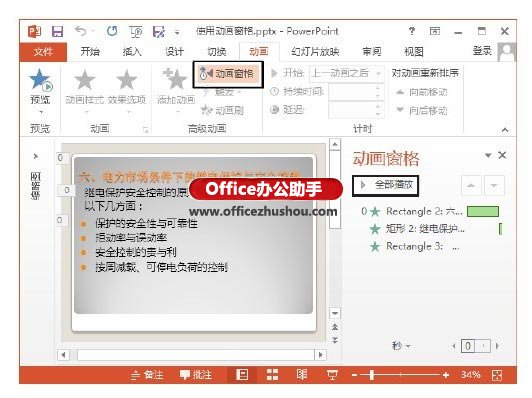Expand the 缩略图 thumbnails pane arrow
This screenshot has height=398, width=532.
tap(36, 156)
